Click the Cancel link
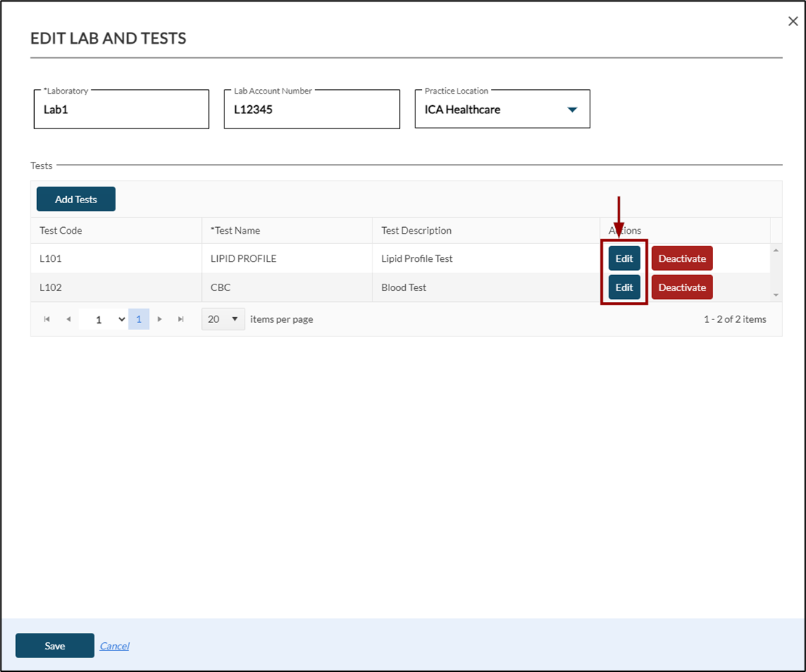The image size is (806, 672). [114, 646]
